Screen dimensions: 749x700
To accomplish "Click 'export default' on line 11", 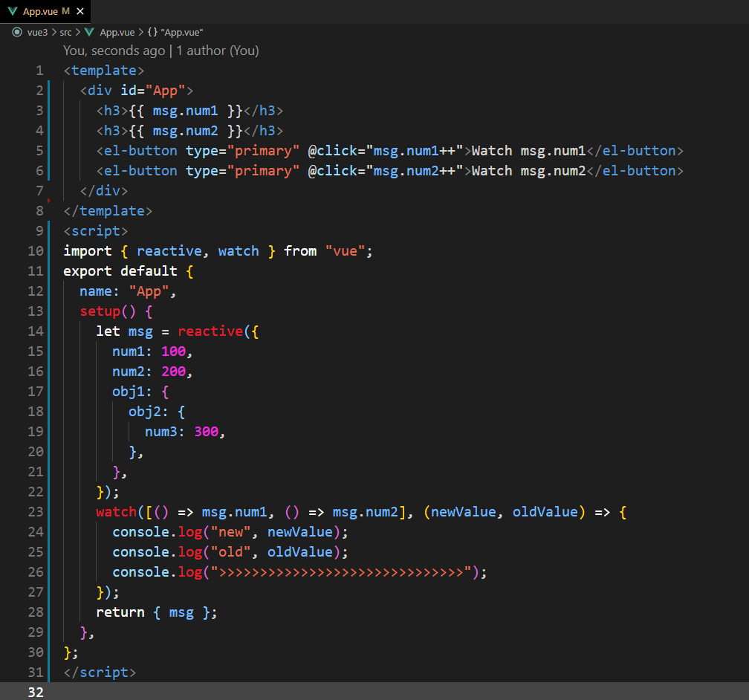I will (120, 271).
